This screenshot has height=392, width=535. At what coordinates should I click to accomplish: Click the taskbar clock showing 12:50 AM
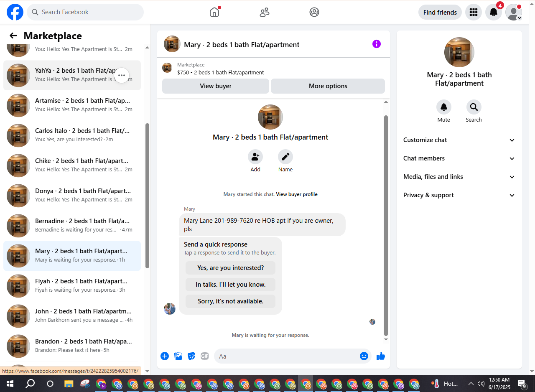coord(499,384)
